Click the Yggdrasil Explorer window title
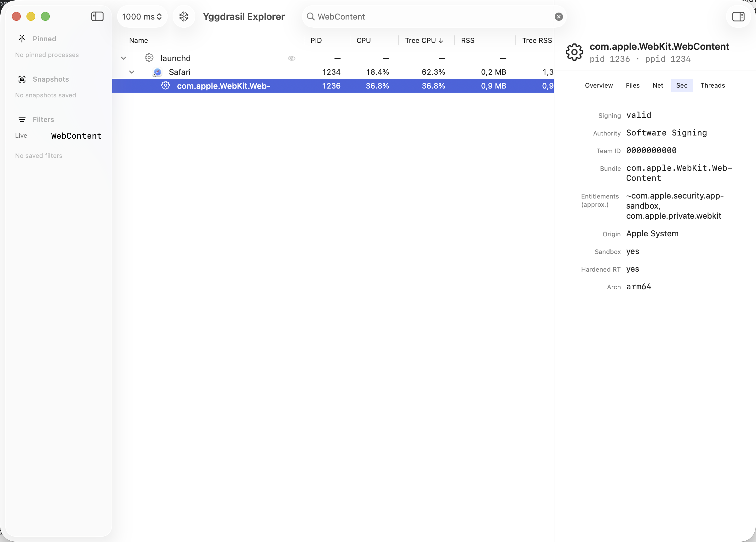This screenshot has width=756, height=542. (244, 16)
